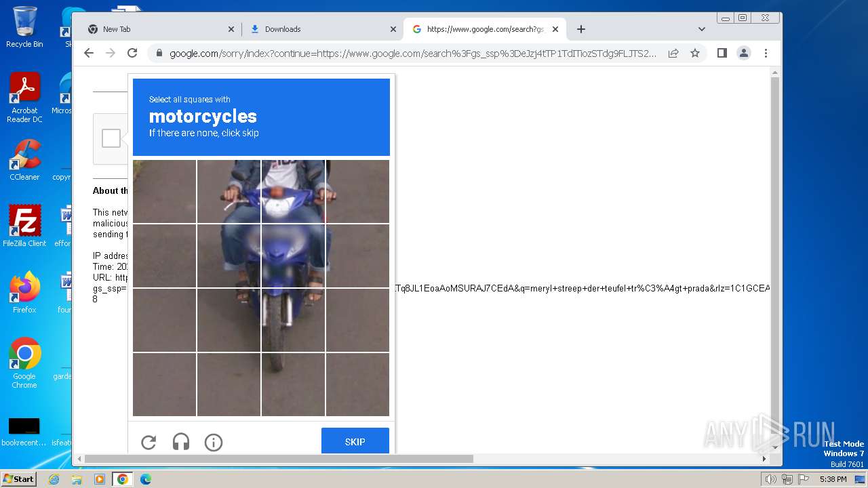Image resolution: width=868 pixels, height=488 pixels.
Task: Select captcha tile showing motorcycle front wheel
Action: [x=293, y=320]
